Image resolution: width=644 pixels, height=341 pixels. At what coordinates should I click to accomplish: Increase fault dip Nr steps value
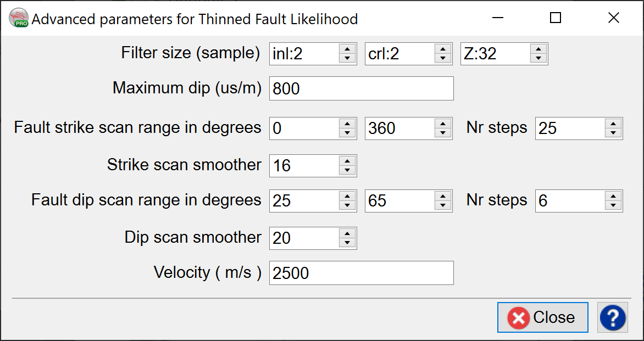613,196
